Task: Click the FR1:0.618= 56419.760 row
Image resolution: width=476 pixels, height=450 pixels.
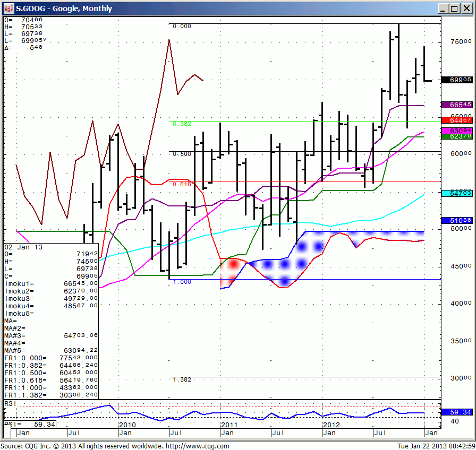Action: (x=51, y=380)
